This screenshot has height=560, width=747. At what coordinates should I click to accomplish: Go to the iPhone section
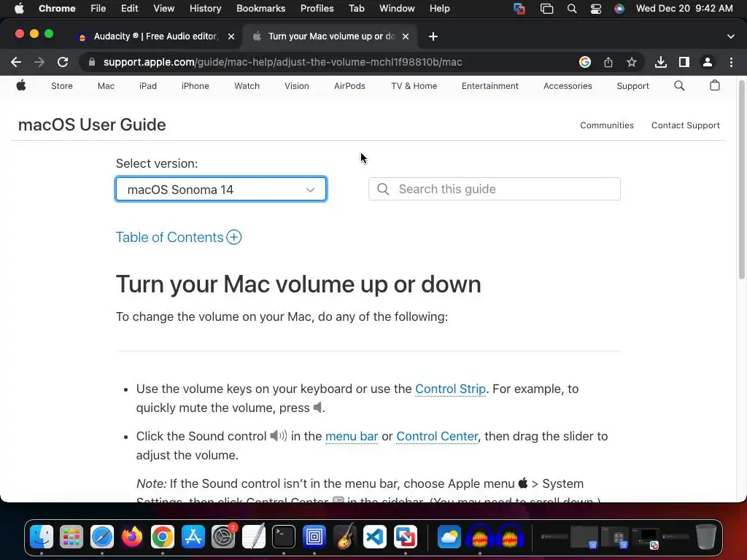pyautogui.click(x=195, y=86)
